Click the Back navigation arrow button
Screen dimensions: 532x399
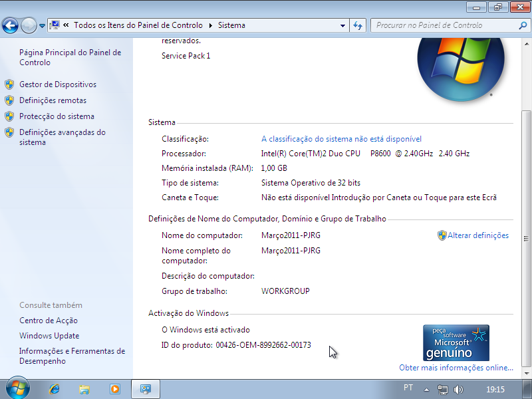[x=10, y=25]
